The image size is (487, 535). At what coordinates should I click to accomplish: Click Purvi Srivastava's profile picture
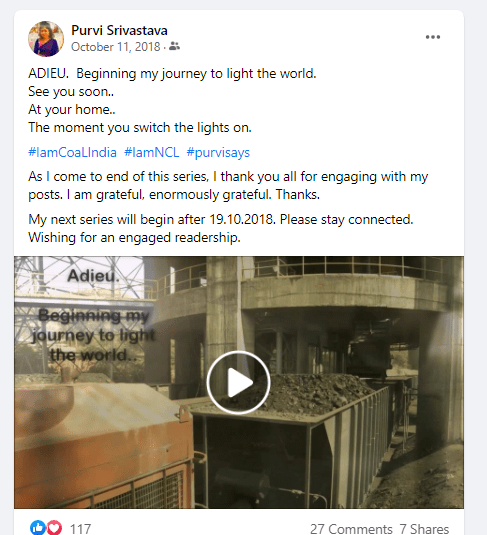(x=46, y=39)
